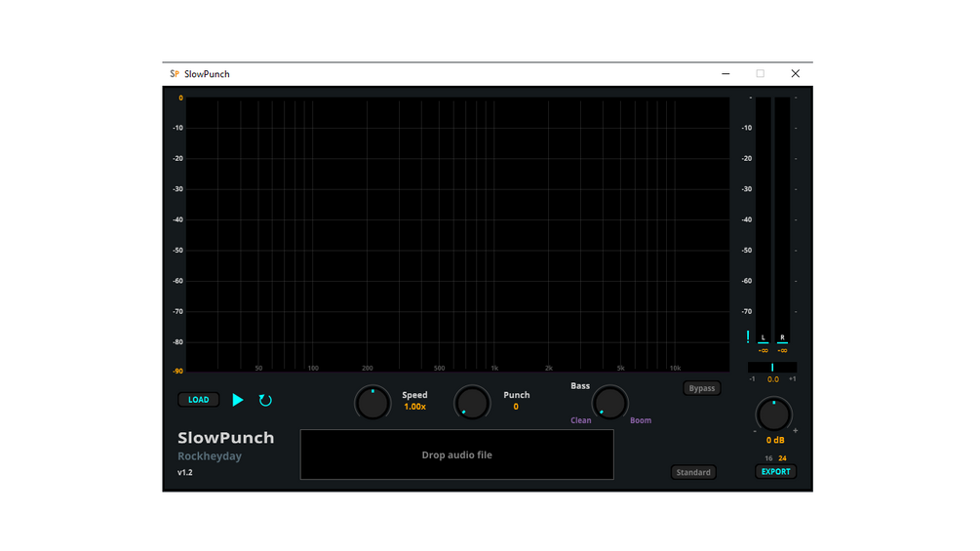Click the clipping warning exclamation icon
The height and width of the screenshot is (551, 980).
pyautogui.click(x=748, y=337)
